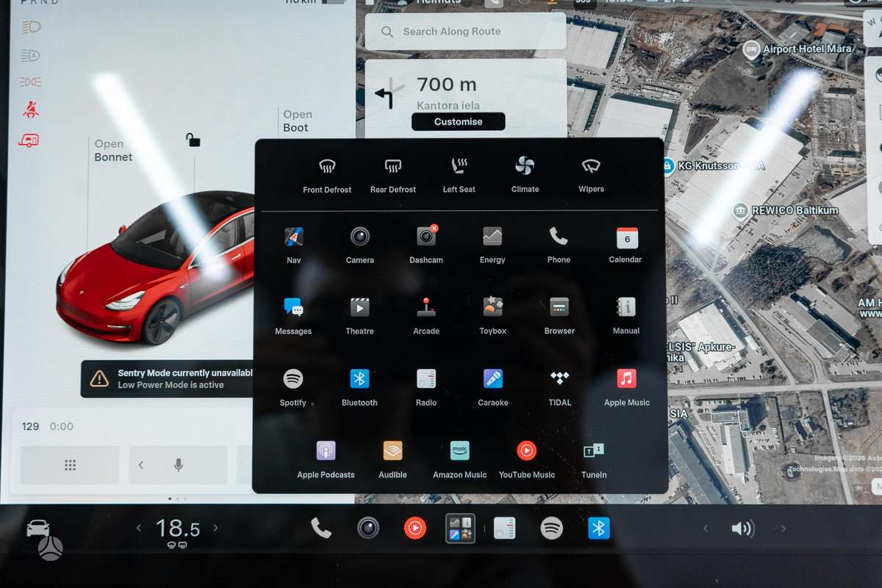Tap the unlock padlock icon
Image resolution: width=882 pixels, height=588 pixels.
pyautogui.click(x=193, y=140)
